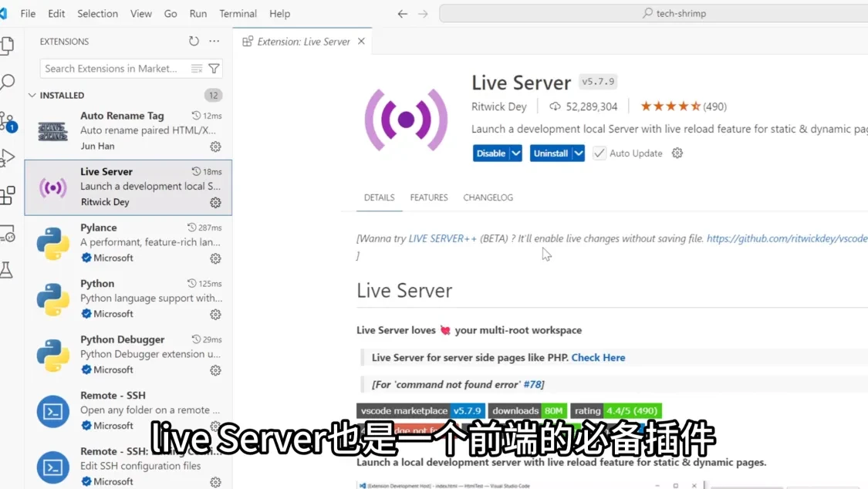
Task: Open the Search view in activity bar
Action: [x=7, y=82]
